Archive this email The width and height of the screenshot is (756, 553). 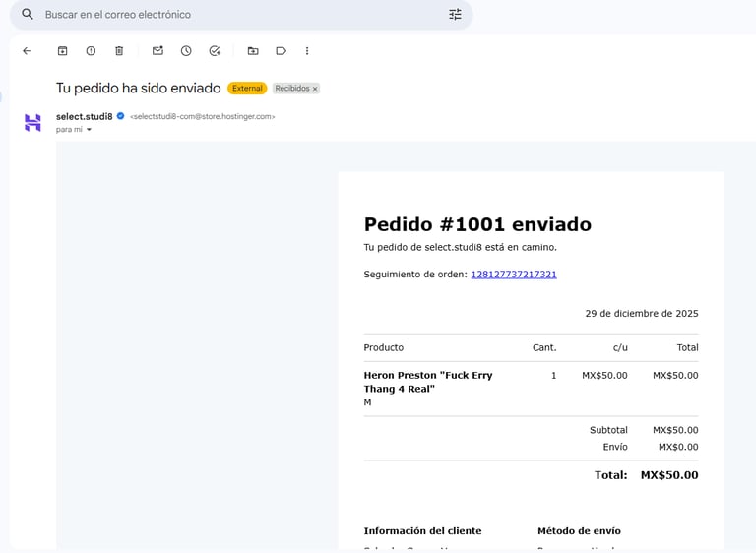click(x=62, y=50)
